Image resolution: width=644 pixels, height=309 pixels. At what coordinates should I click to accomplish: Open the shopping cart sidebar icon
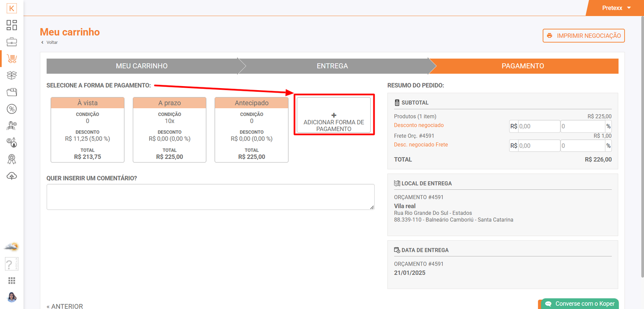tap(12, 59)
